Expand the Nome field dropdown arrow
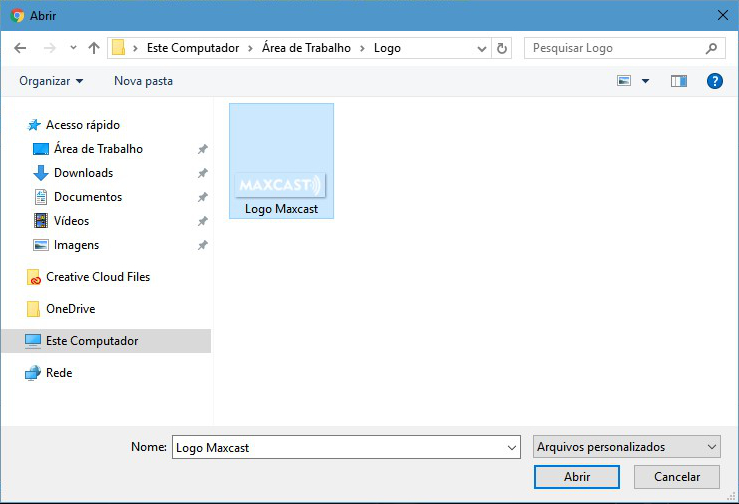 pyautogui.click(x=512, y=447)
